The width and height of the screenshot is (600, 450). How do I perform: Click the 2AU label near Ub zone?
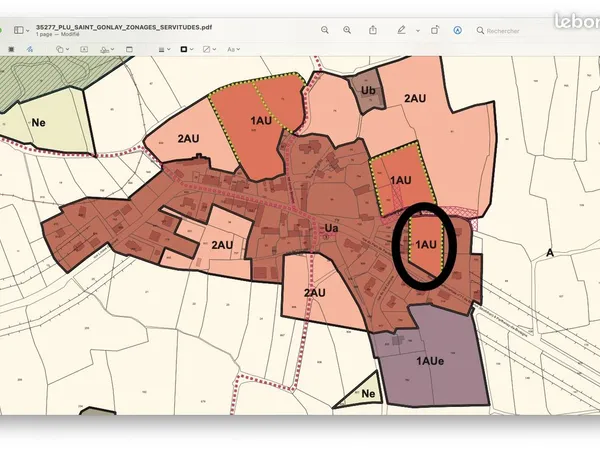(x=415, y=99)
